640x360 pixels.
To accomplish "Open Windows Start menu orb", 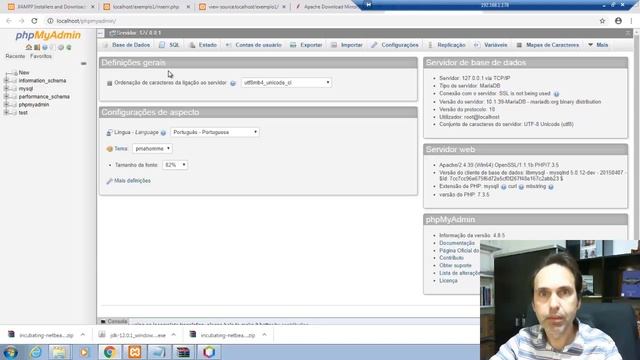I will (x=11, y=352).
